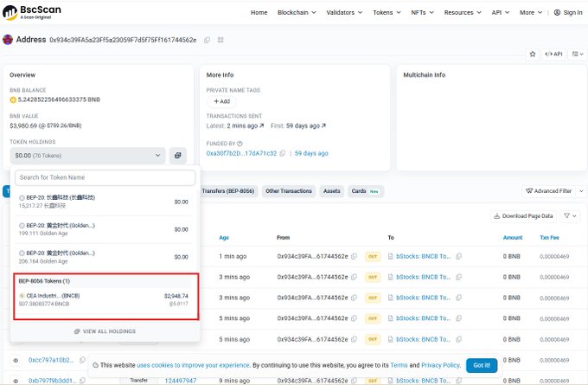
Task: Select the Golden Age 199.111 token row
Action: (x=103, y=229)
